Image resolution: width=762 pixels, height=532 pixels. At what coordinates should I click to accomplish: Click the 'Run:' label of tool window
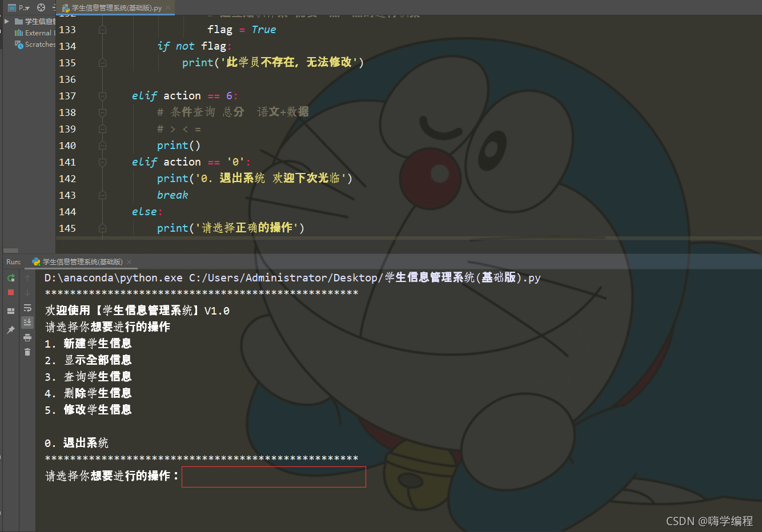[14, 262]
